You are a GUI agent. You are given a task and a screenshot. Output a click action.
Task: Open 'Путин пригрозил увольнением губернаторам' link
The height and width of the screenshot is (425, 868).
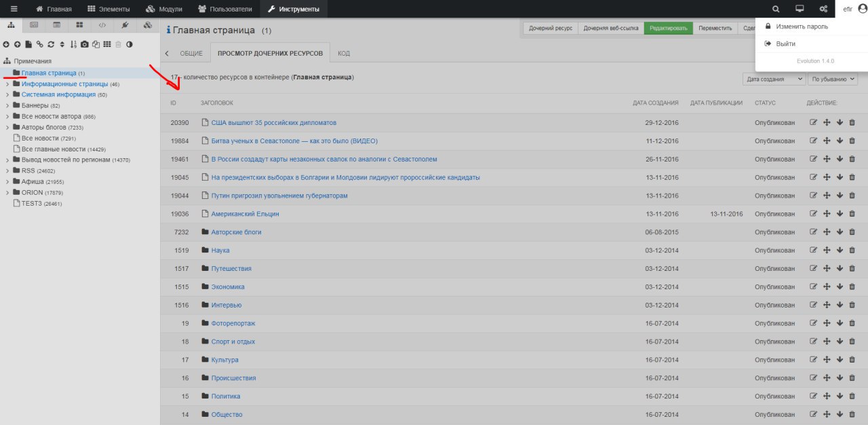pos(279,196)
